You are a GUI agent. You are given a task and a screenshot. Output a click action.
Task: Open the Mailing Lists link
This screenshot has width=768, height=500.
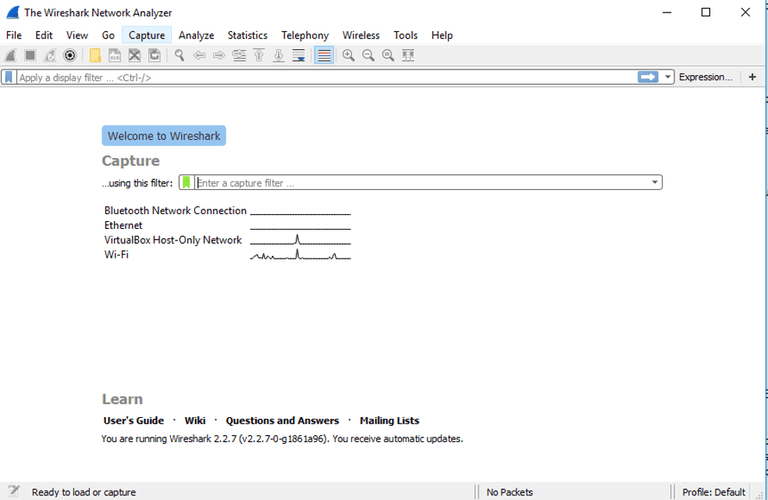tap(389, 421)
